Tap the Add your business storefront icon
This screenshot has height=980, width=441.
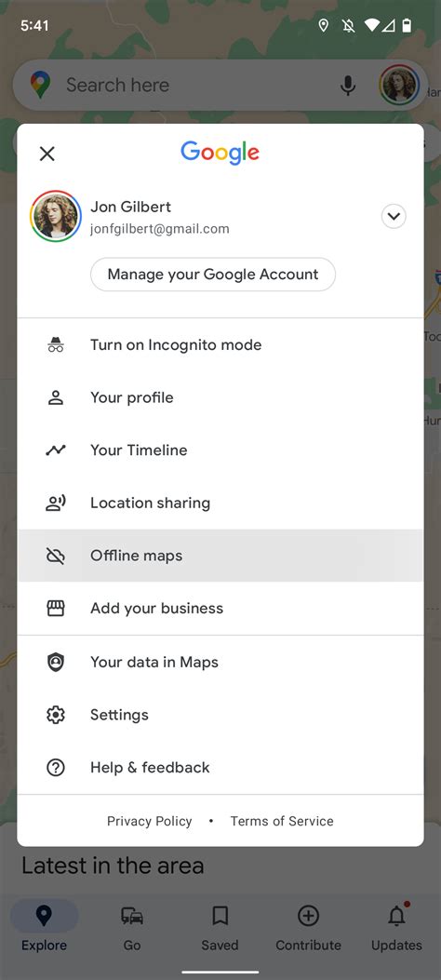coord(56,608)
